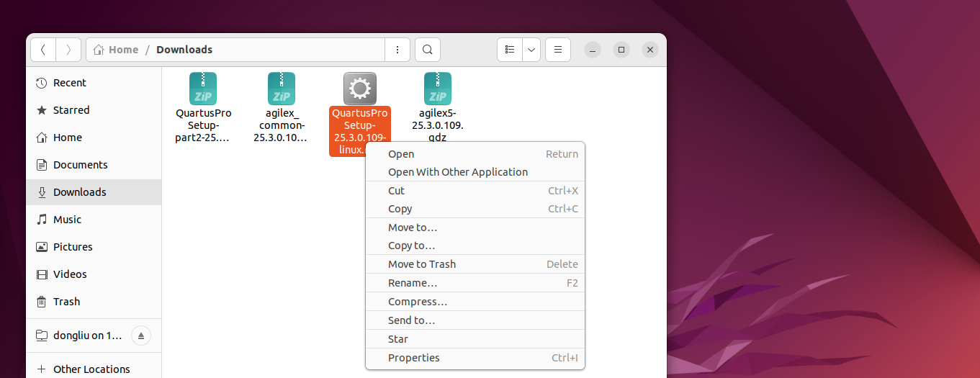Open Documents in the sidebar
This screenshot has height=378, width=980.
coord(94,165)
